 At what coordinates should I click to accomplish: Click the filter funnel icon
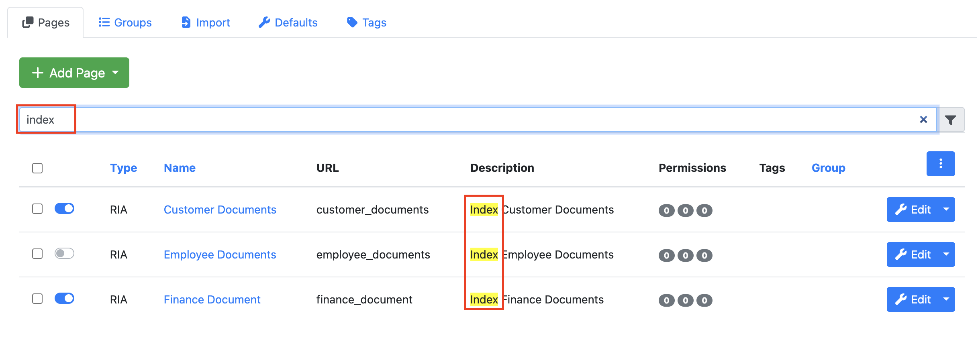pyautogui.click(x=950, y=120)
